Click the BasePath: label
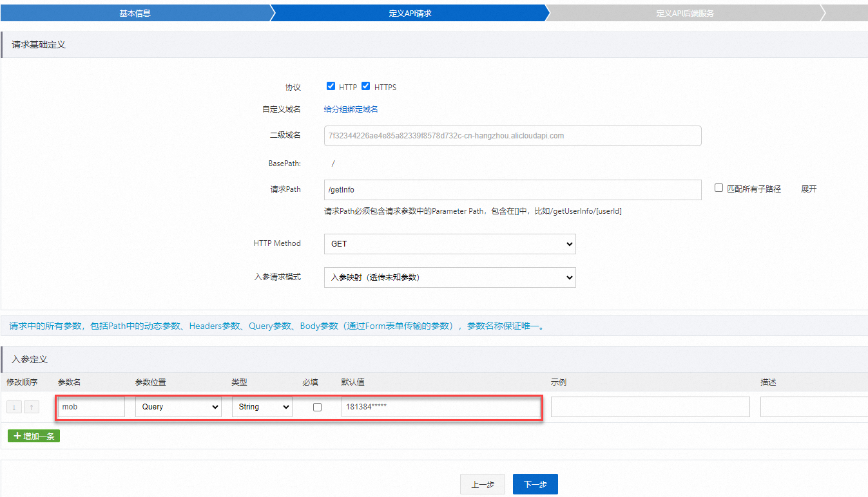The image size is (868, 497). 284,164
